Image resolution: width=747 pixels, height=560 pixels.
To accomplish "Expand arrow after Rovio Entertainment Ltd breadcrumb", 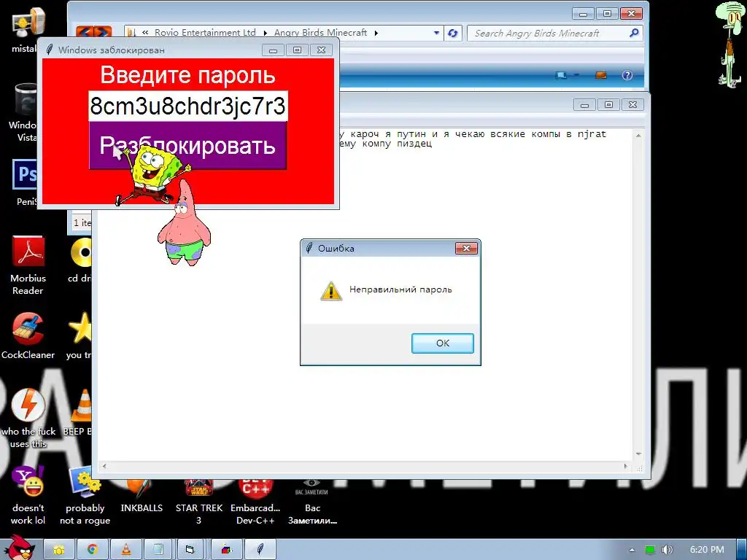I will pyautogui.click(x=266, y=33).
